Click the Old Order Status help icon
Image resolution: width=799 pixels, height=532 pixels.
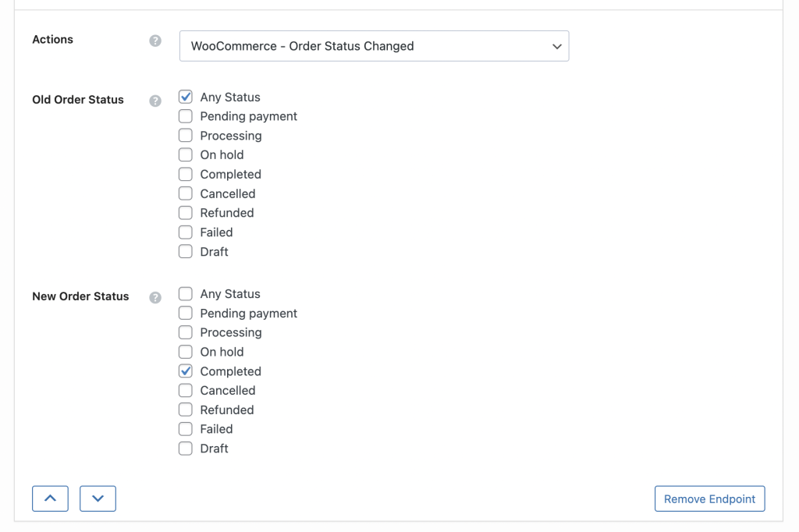154,101
